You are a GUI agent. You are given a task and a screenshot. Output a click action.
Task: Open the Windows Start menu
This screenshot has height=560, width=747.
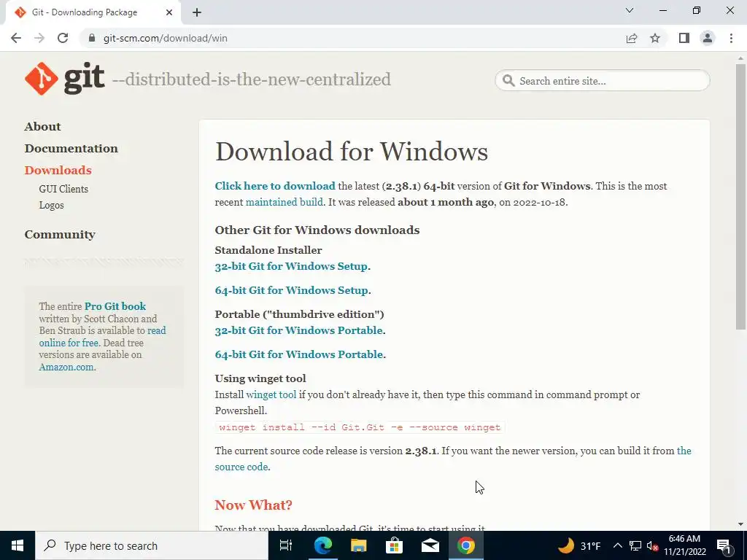pos(18,545)
